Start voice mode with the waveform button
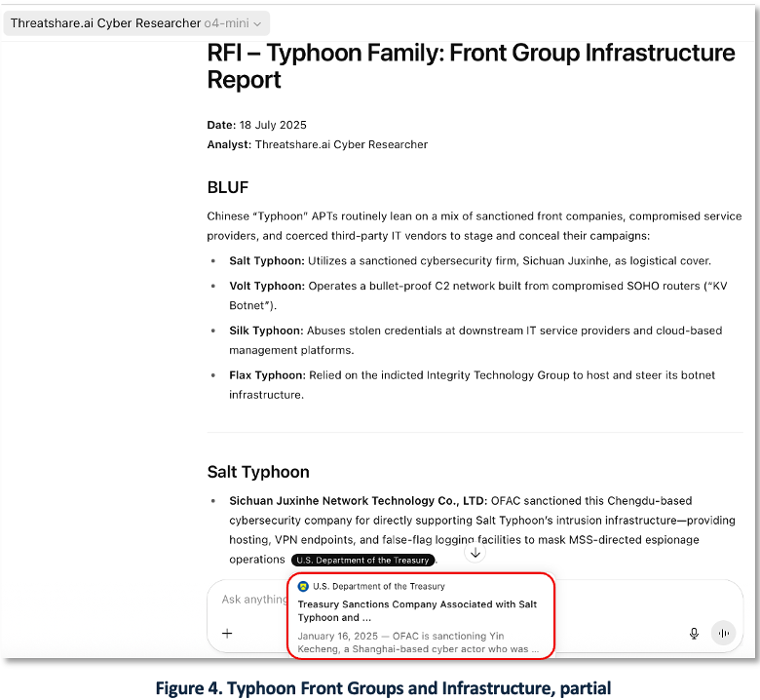 click(x=723, y=633)
